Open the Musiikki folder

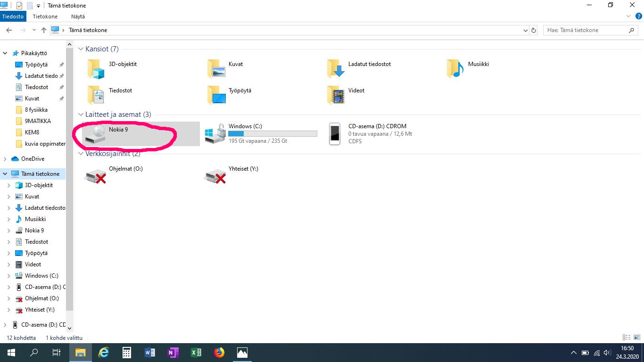tap(455, 69)
